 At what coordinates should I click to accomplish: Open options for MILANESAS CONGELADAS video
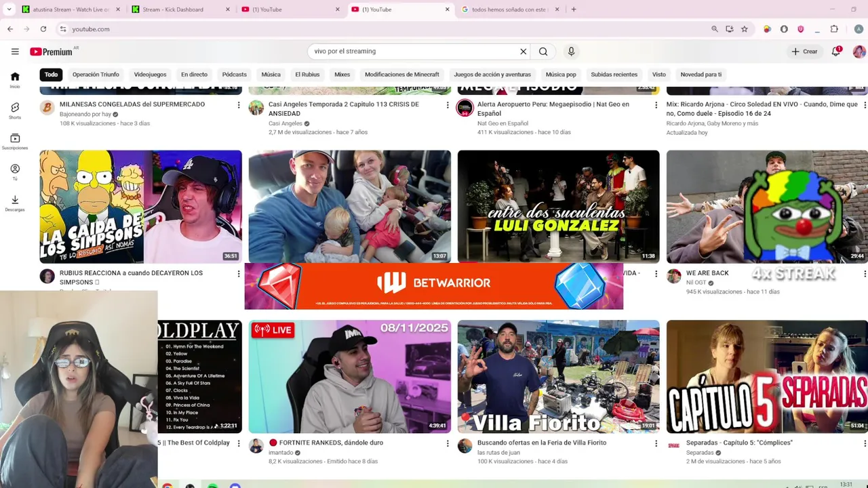point(239,105)
